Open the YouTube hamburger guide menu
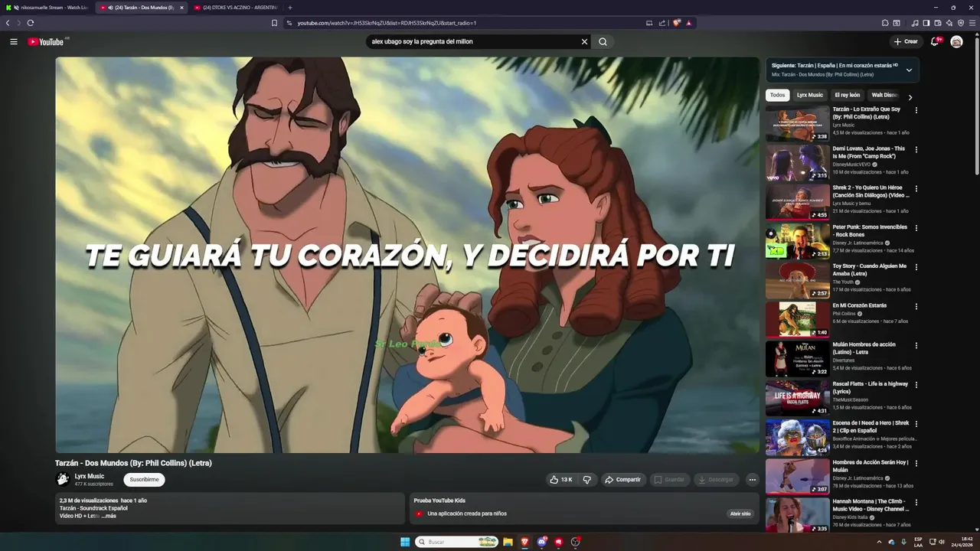980x551 pixels. point(13,42)
